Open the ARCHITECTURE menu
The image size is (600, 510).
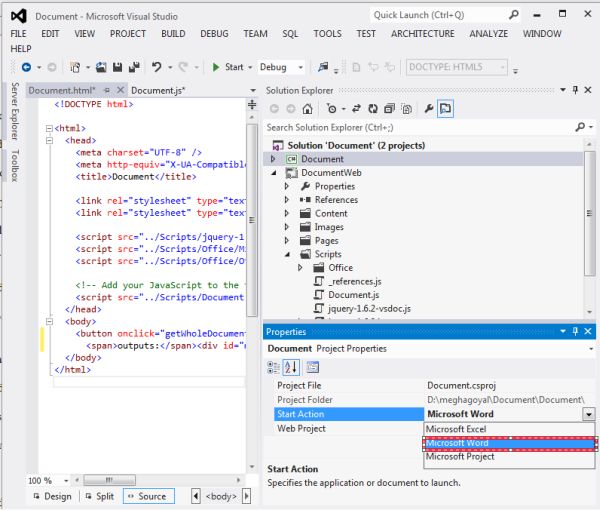[x=422, y=33]
